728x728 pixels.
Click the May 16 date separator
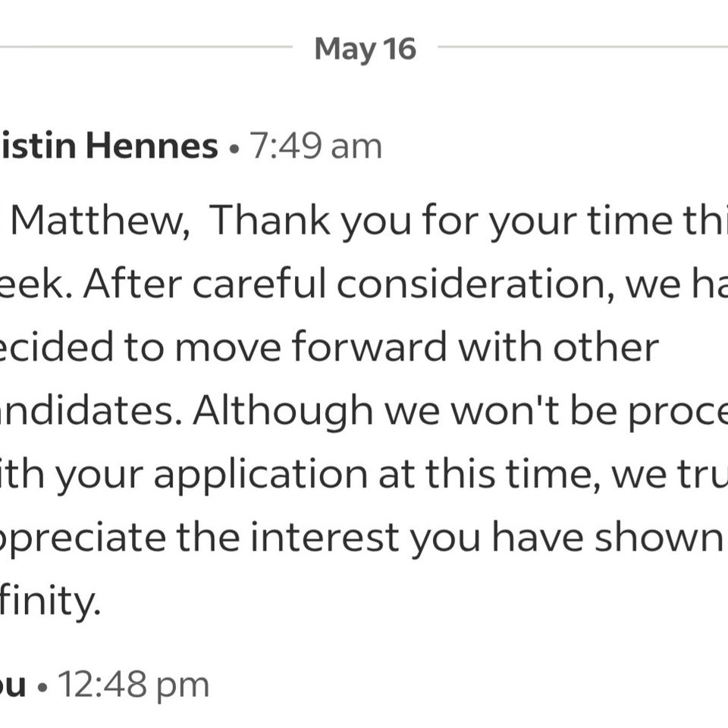[365, 49]
